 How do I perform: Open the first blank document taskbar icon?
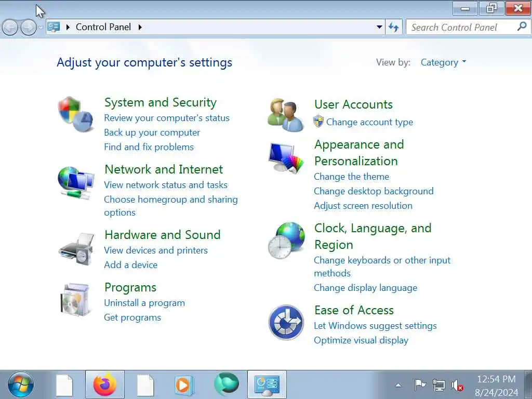tap(64, 385)
